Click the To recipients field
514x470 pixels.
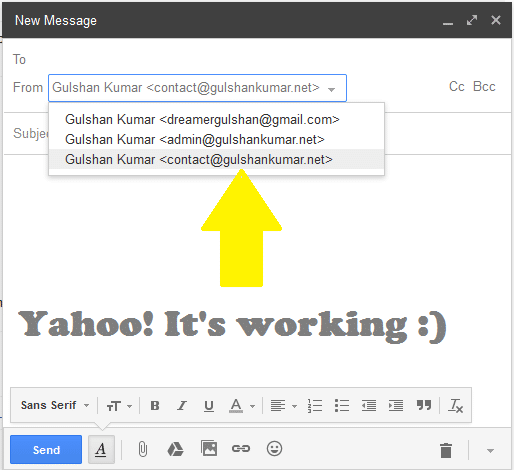click(257, 59)
